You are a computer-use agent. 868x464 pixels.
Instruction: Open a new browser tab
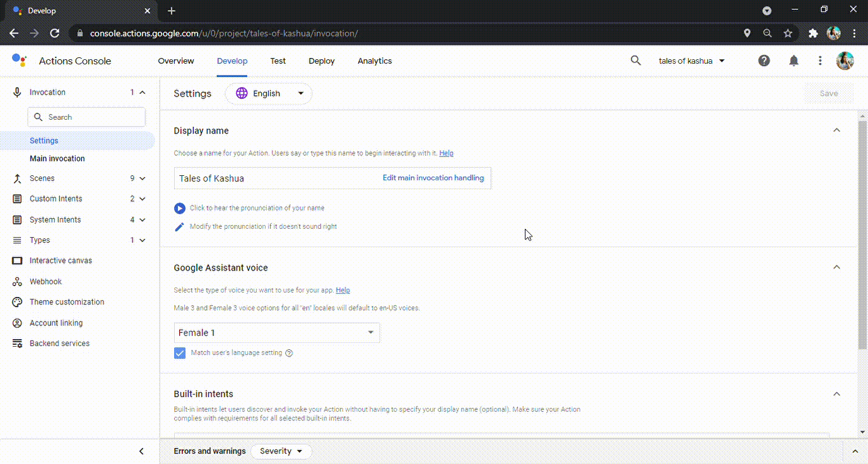[x=172, y=11]
